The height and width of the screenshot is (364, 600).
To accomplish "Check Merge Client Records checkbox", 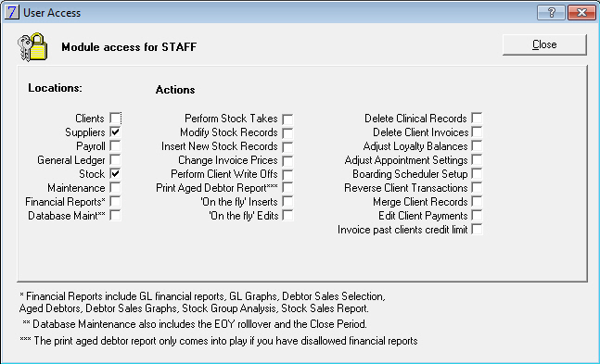I will tap(477, 201).
